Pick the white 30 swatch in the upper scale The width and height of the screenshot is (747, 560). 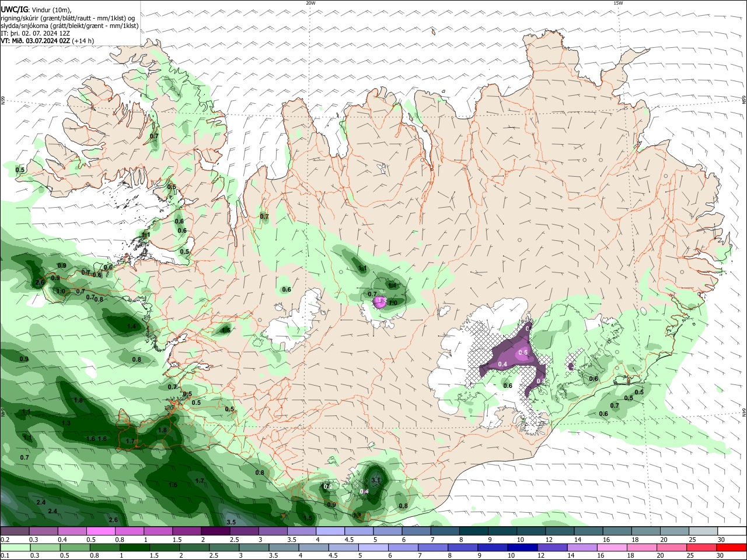click(732, 531)
